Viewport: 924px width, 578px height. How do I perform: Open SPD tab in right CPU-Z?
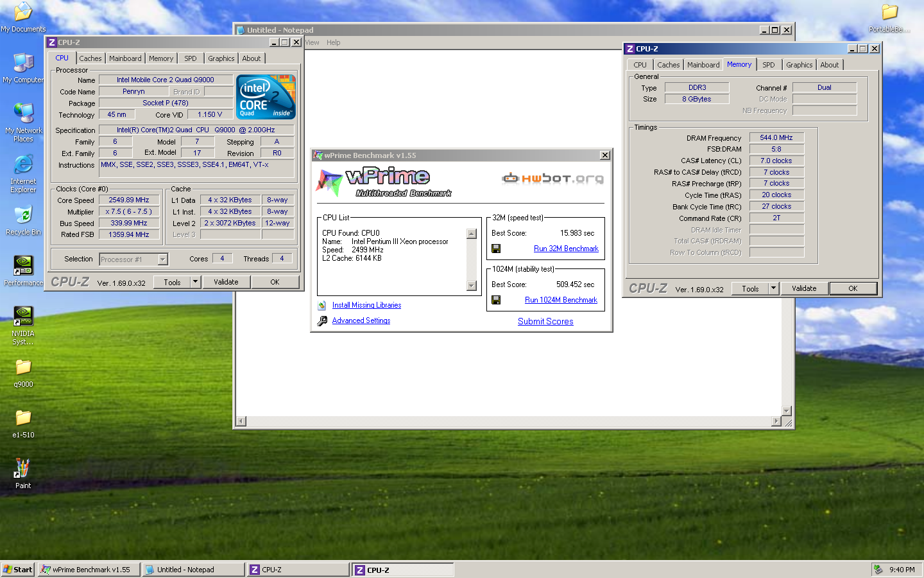769,65
